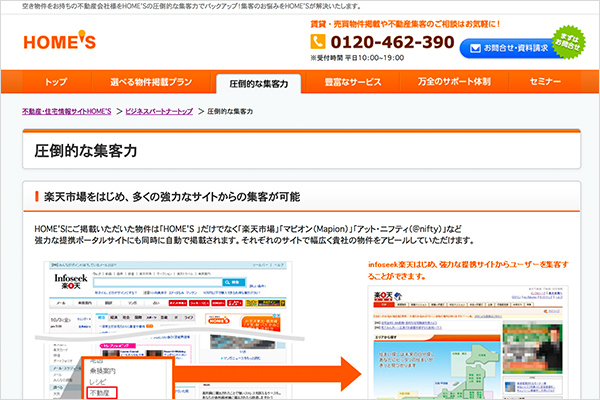
Task: Click the HOME'S logo
Action: pos(60,41)
